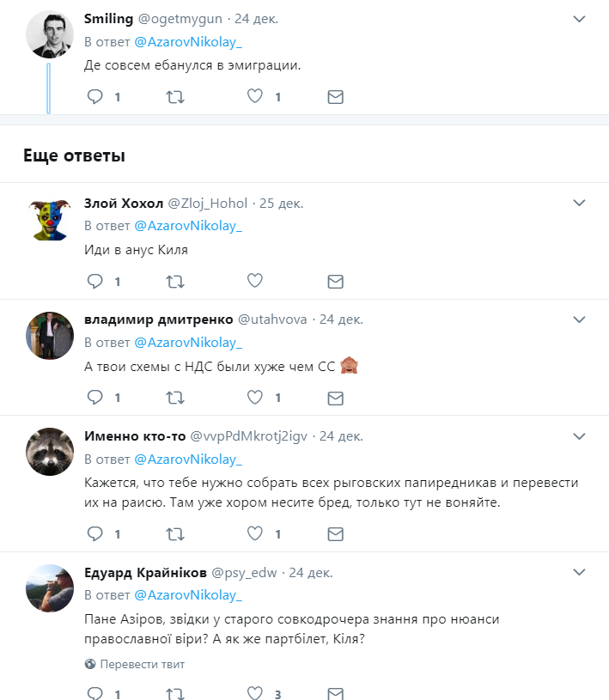Screen dimensions: 609x700
Task: Open options chevron on Smiling's tweet
Action: 579,19
